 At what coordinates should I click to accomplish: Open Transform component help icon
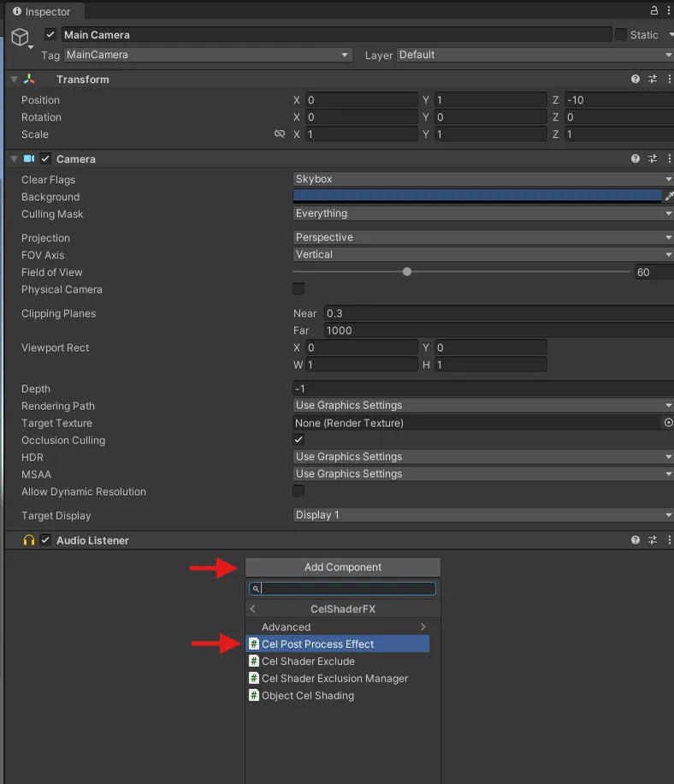tap(635, 79)
